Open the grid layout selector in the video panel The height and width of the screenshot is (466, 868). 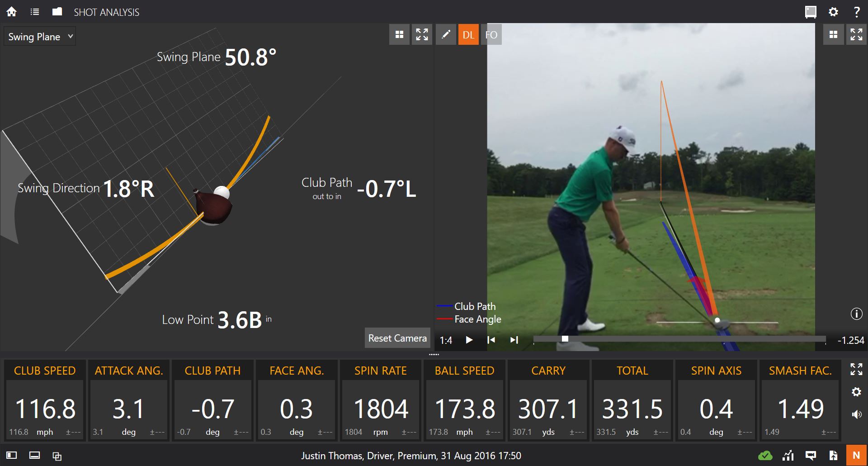tap(833, 34)
